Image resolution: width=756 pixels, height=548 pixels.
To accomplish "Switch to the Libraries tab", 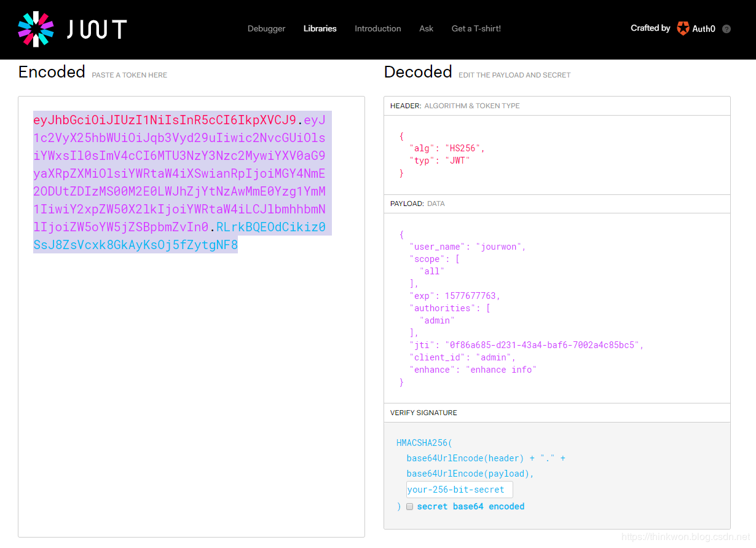I will click(320, 28).
